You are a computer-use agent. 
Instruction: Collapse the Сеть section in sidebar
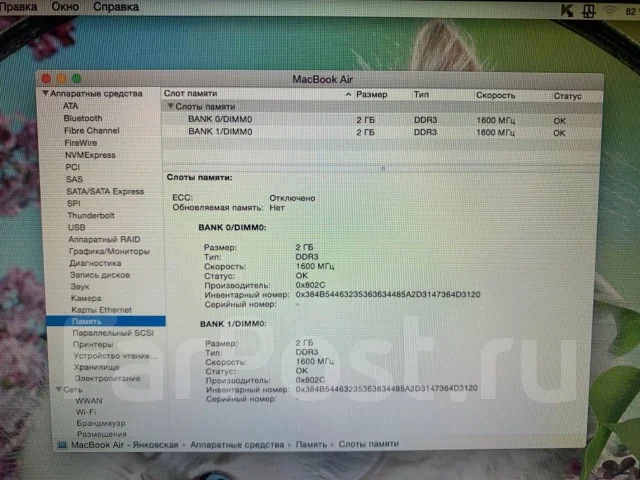pos(59,389)
